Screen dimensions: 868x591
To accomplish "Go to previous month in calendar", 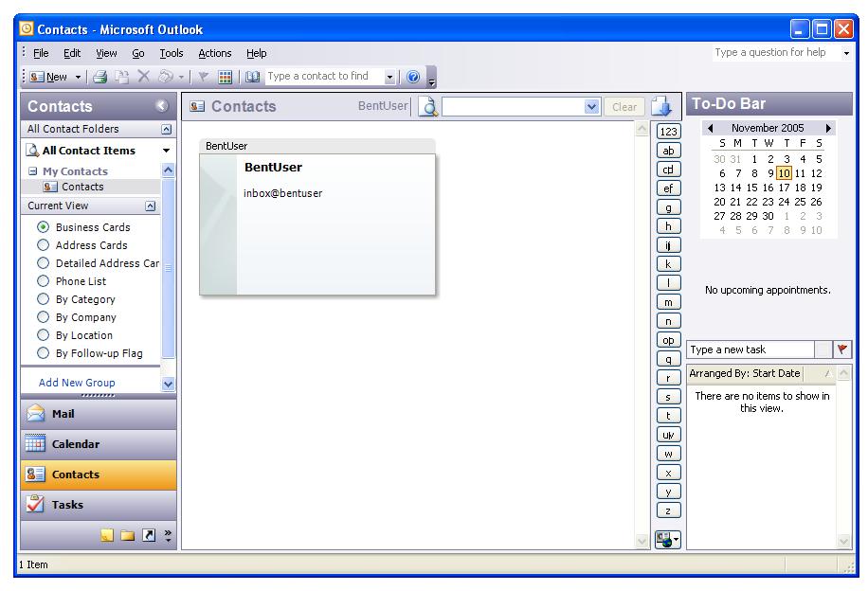I will pos(711,128).
